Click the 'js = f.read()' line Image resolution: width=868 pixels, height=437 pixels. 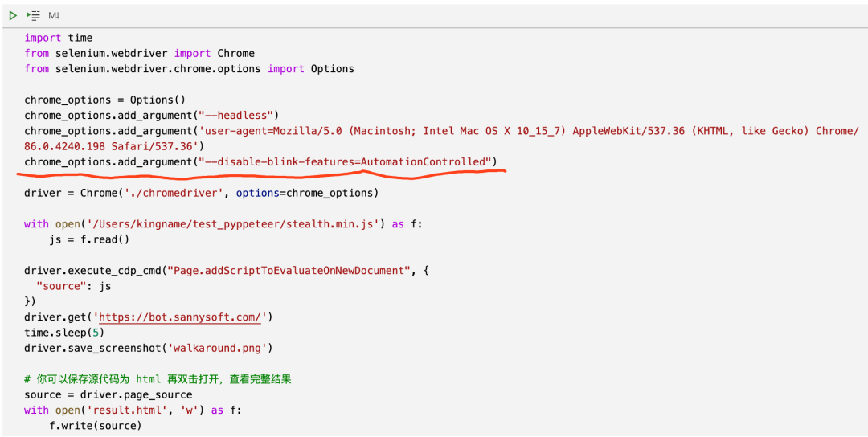89,240
